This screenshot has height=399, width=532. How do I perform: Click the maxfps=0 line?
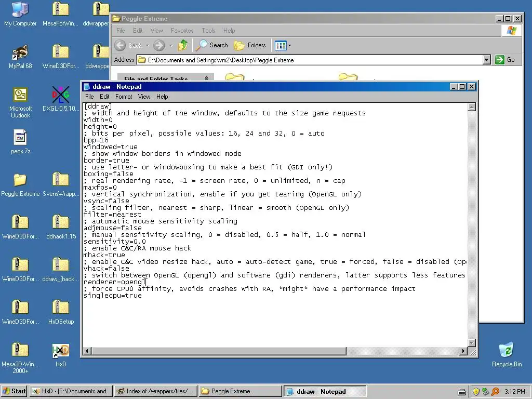pos(100,187)
